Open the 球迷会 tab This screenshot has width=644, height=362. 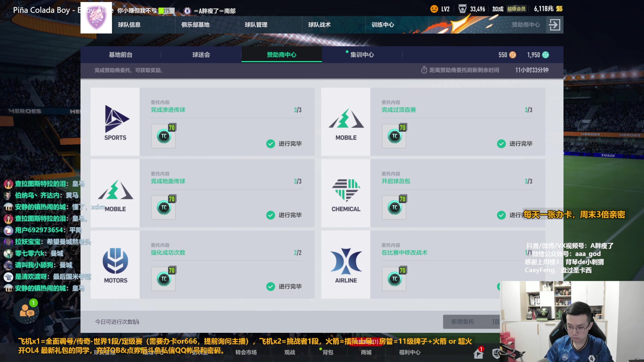coord(201,55)
